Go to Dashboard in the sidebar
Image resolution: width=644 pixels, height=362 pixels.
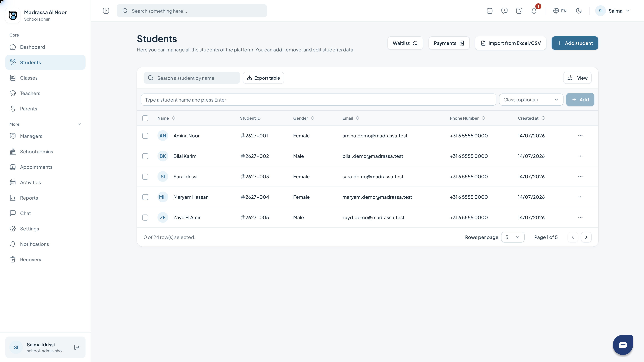pos(45,47)
